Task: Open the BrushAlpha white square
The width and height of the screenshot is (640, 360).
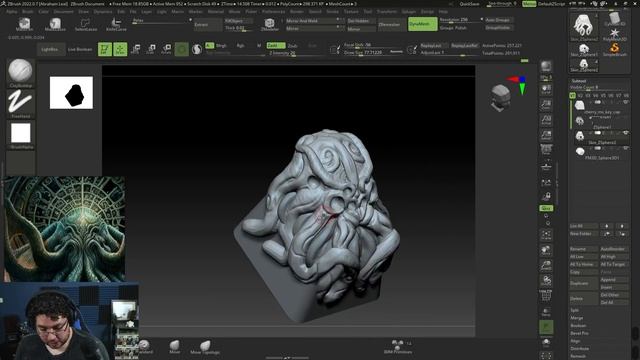Action: pyautogui.click(x=20, y=133)
